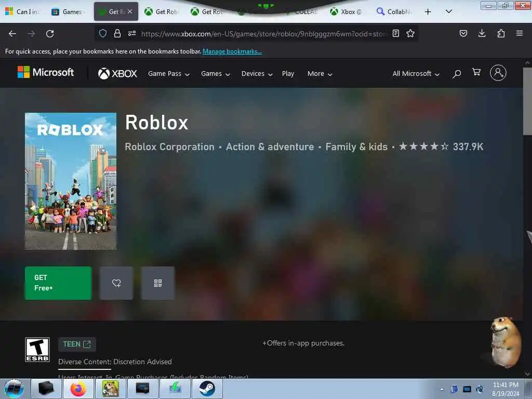The width and height of the screenshot is (532, 399).
Task: Open the Manage bookmarks link
Action: pos(232,51)
